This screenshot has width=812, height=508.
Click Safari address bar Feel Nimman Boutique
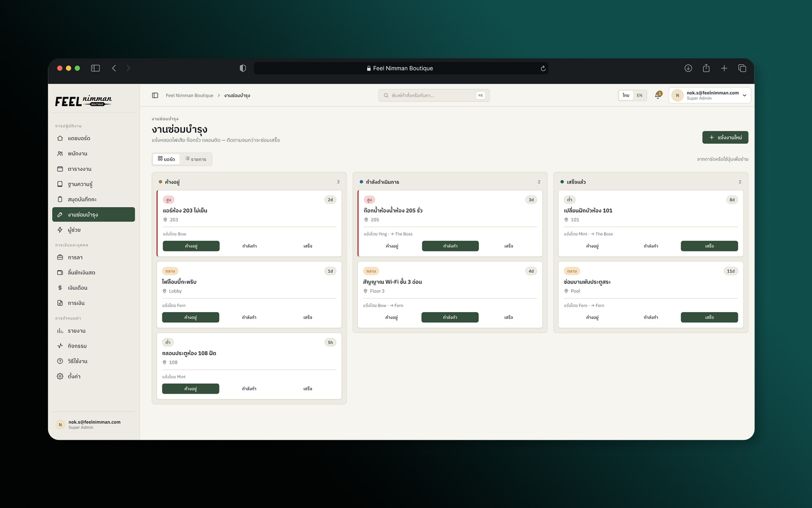401,68
